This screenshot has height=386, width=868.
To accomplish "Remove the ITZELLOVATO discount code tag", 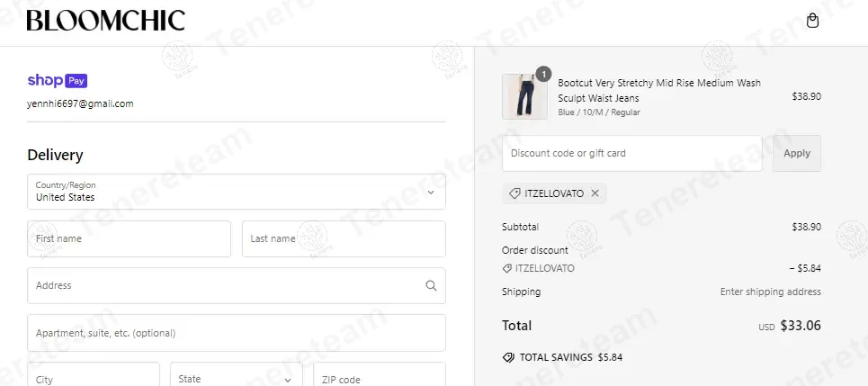I will pyautogui.click(x=595, y=193).
